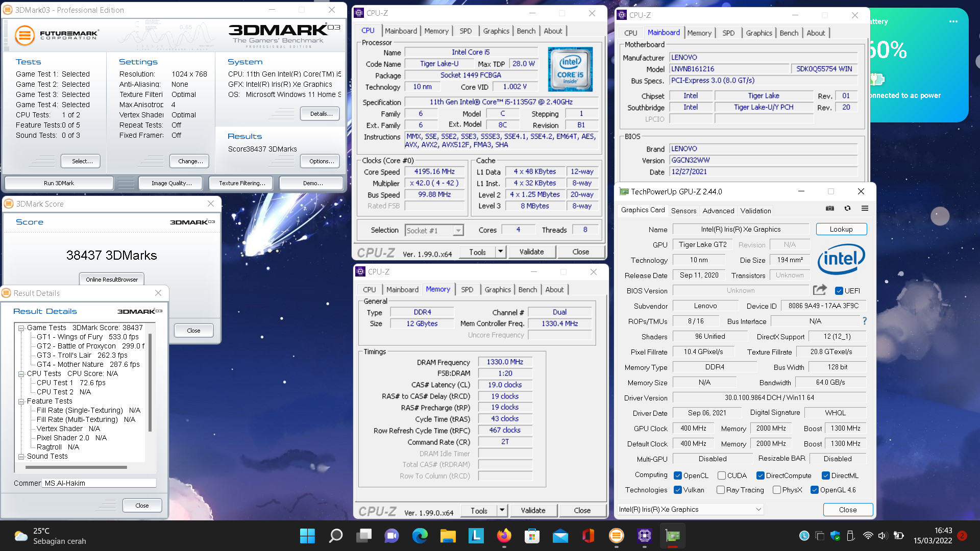Uncheck the UEFI checkbox in GPU-Z
The height and width of the screenshot is (551, 980).
tap(839, 291)
